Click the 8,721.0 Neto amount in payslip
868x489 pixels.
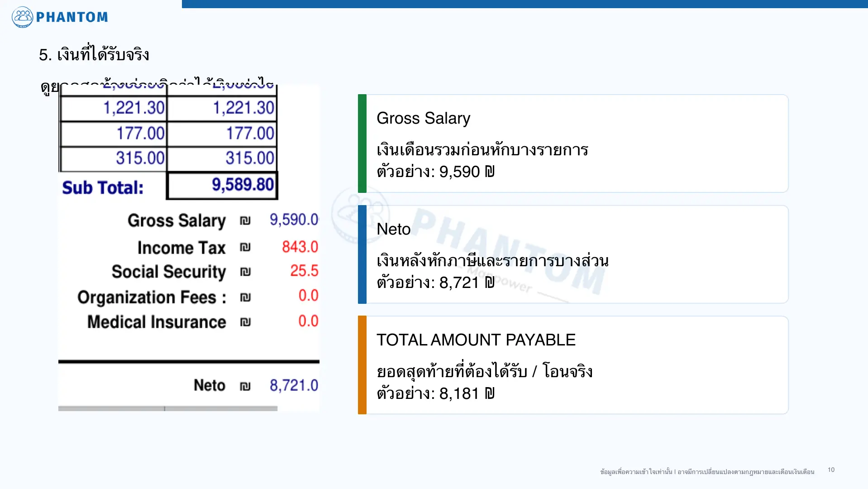point(294,385)
